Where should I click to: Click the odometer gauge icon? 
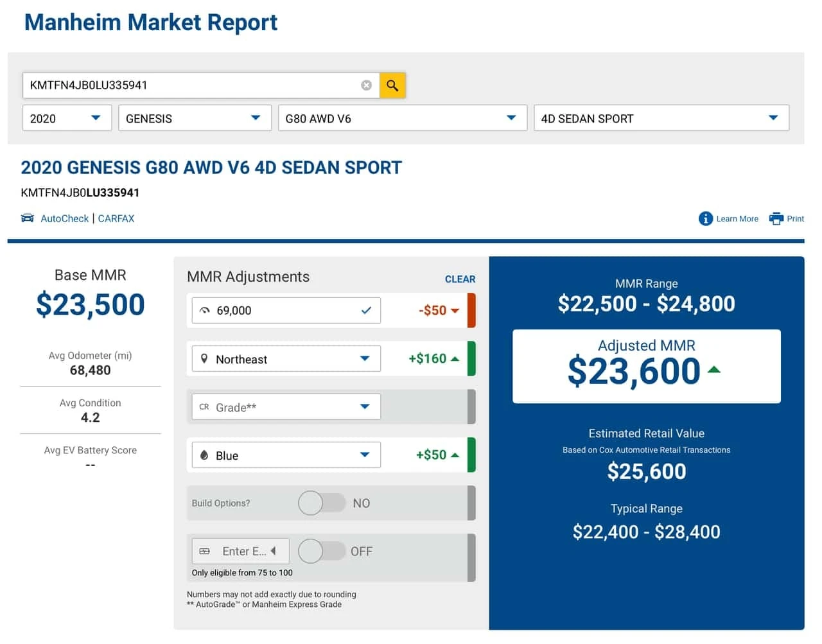(205, 311)
